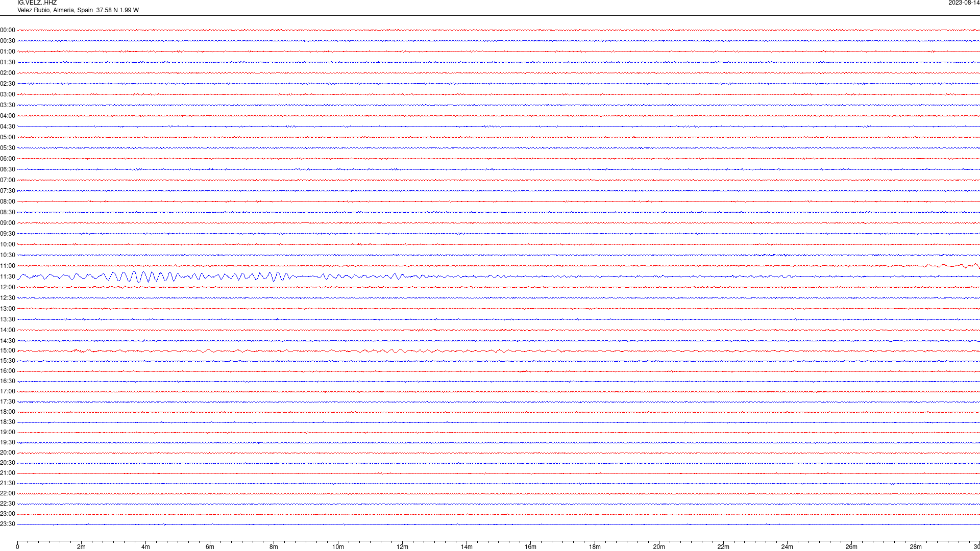Click the 04:30 time label
980x551 pixels.
(x=8, y=127)
